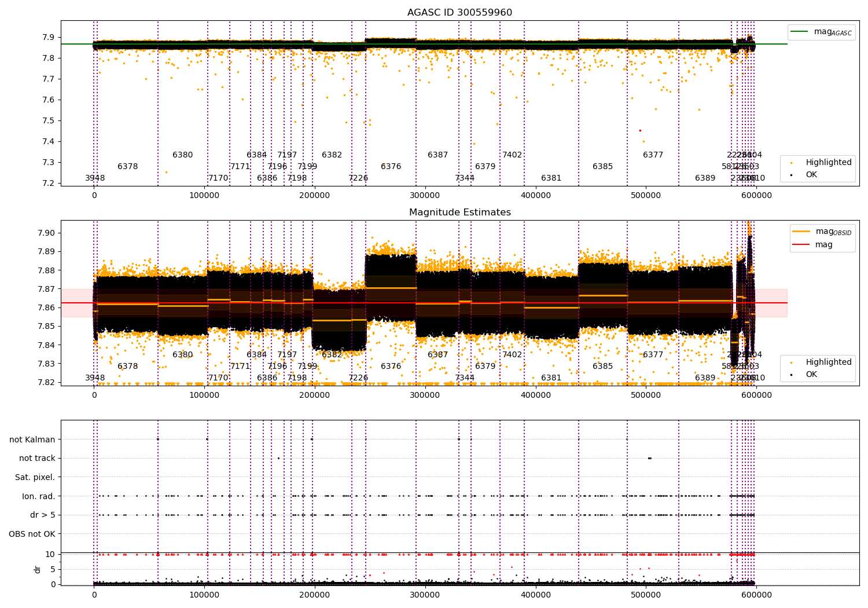
Task: Click x-axis tick 100000 on the top plot
Action: point(205,195)
